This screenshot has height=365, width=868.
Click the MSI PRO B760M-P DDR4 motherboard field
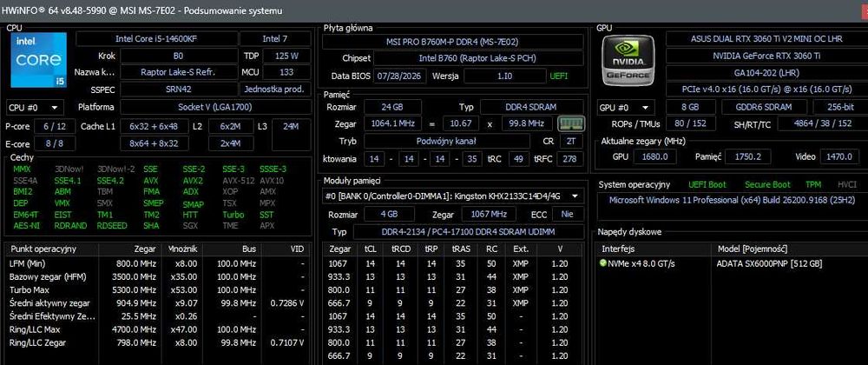click(x=452, y=42)
